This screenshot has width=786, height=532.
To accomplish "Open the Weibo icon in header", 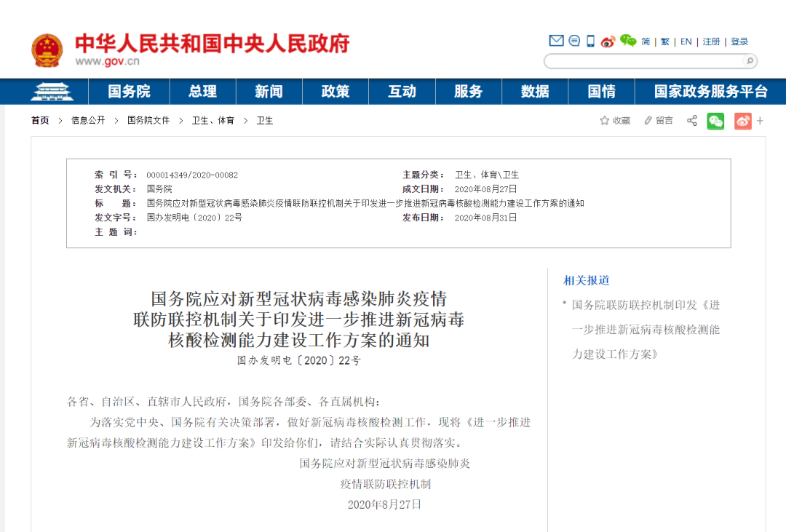I will click(x=608, y=41).
